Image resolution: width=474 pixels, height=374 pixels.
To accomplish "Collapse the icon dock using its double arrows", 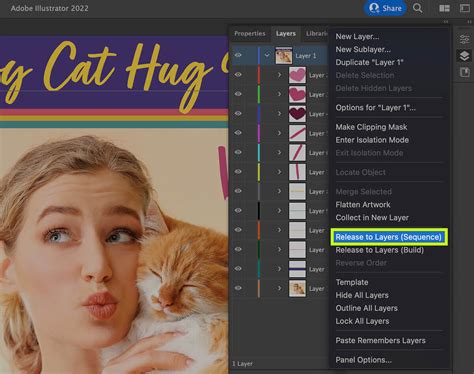I will [x=469, y=22].
